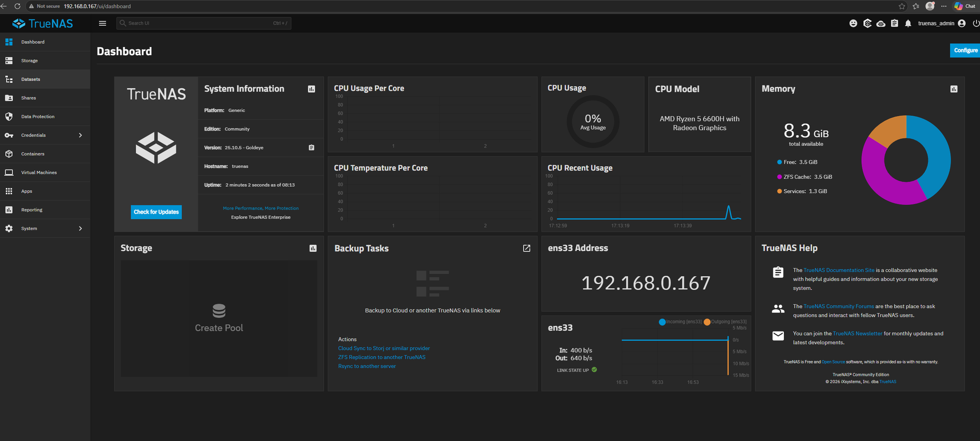Click the Data Protection shield icon in sidebar

pos(9,117)
